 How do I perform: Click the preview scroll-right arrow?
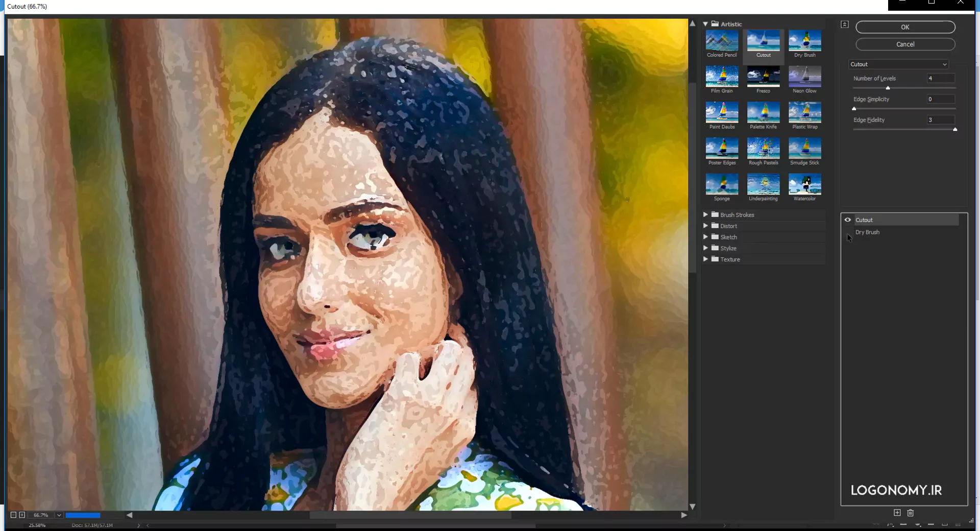pos(684,515)
